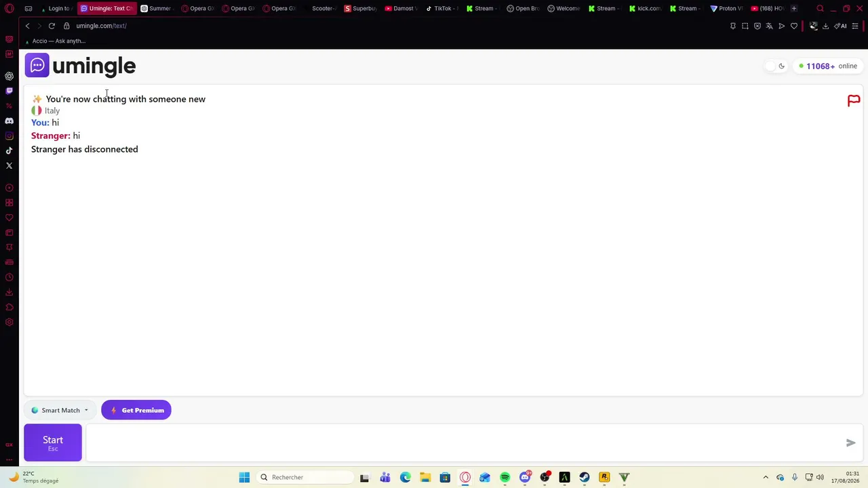Open a new tab with plus button

pos(794,8)
